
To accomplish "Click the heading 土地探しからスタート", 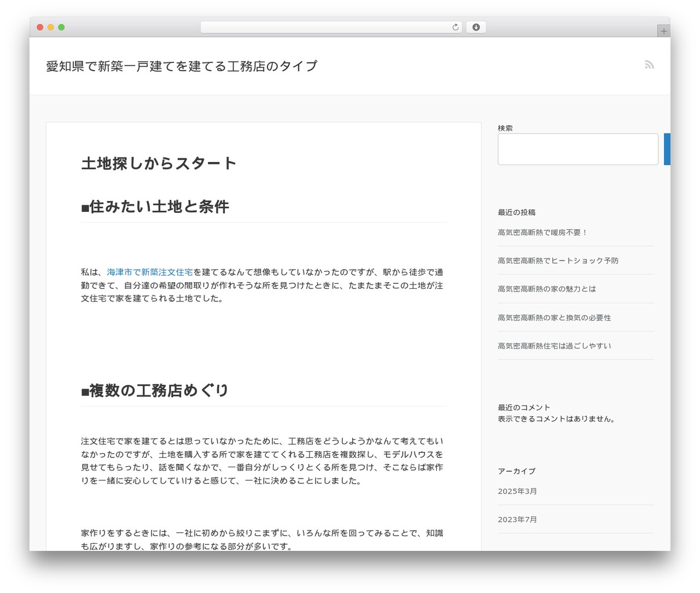I will click(159, 163).
